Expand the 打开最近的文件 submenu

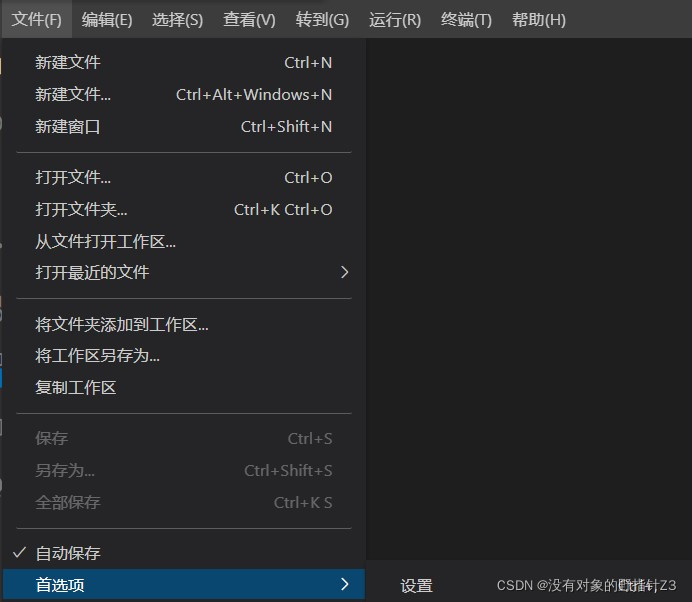184,272
